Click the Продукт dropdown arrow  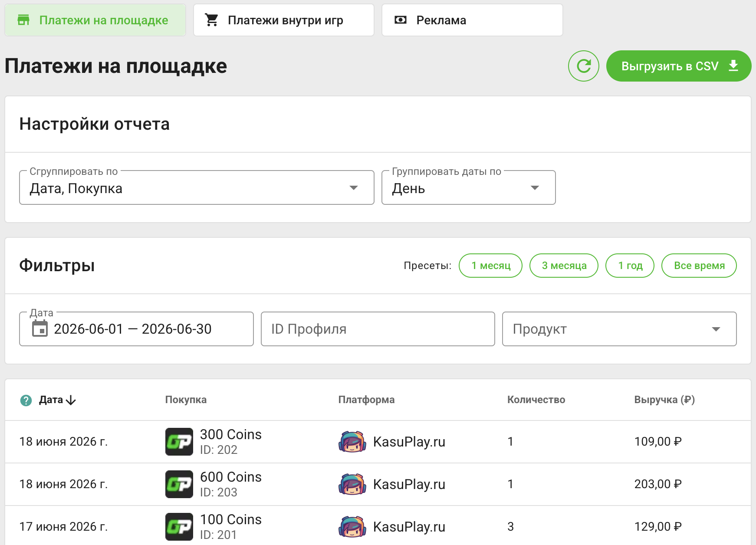716,329
